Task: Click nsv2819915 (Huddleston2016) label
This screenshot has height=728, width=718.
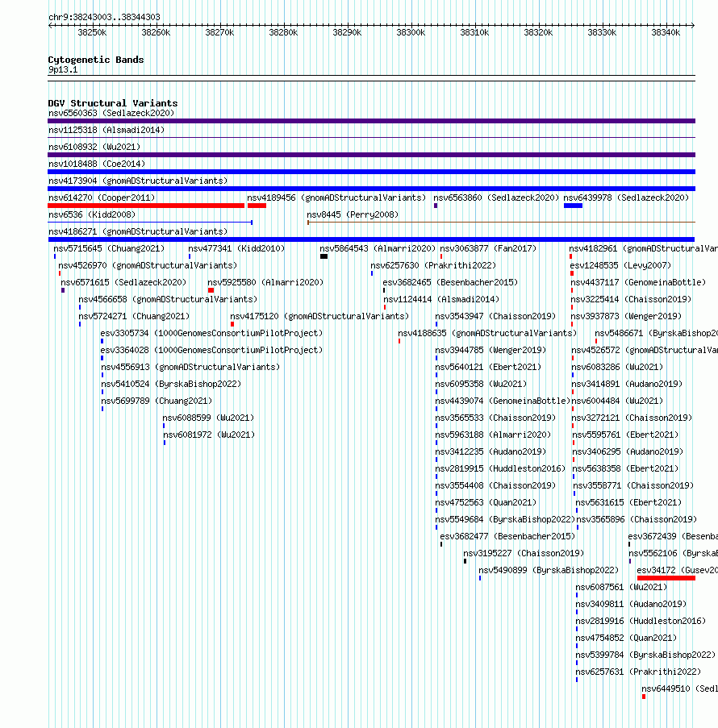Action: (500, 469)
